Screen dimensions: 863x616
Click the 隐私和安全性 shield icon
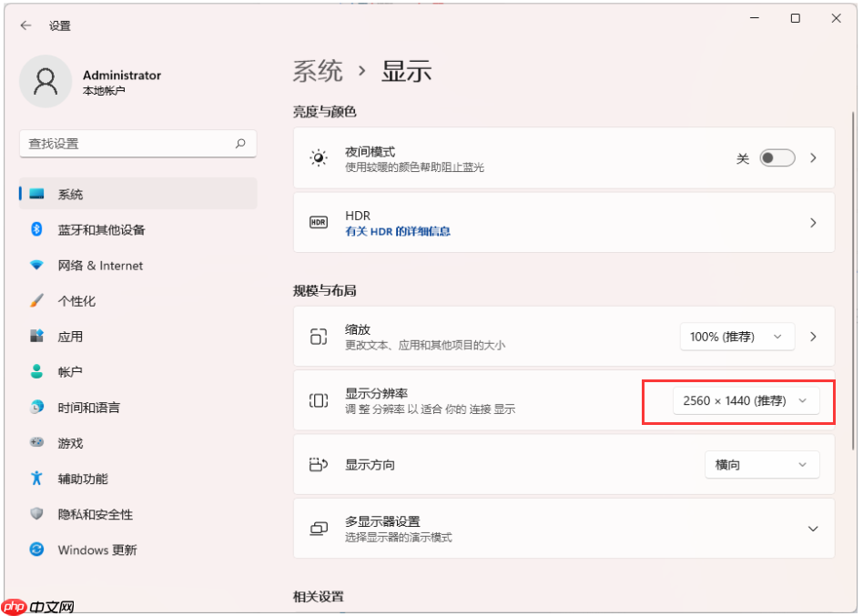coord(36,514)
